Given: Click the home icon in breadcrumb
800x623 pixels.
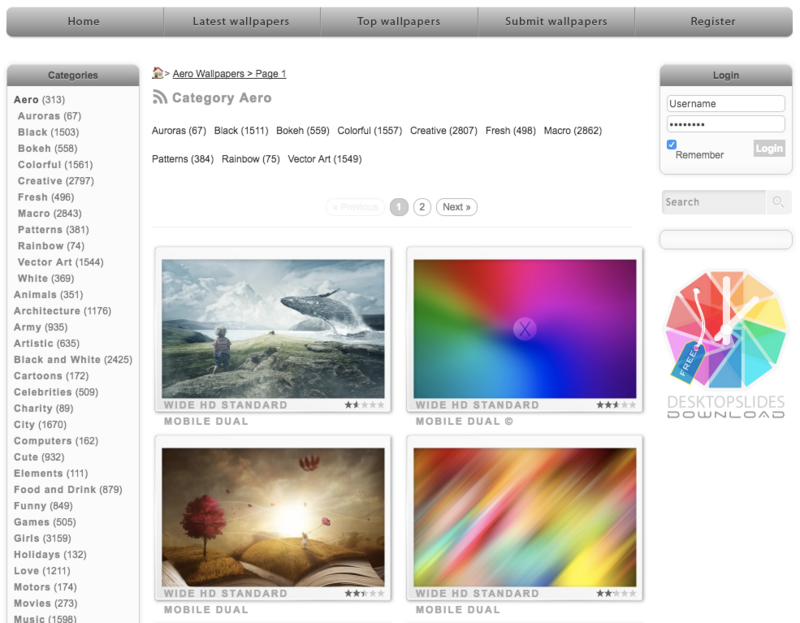Looking at the screenshot, I should click(x=158, y=72).
